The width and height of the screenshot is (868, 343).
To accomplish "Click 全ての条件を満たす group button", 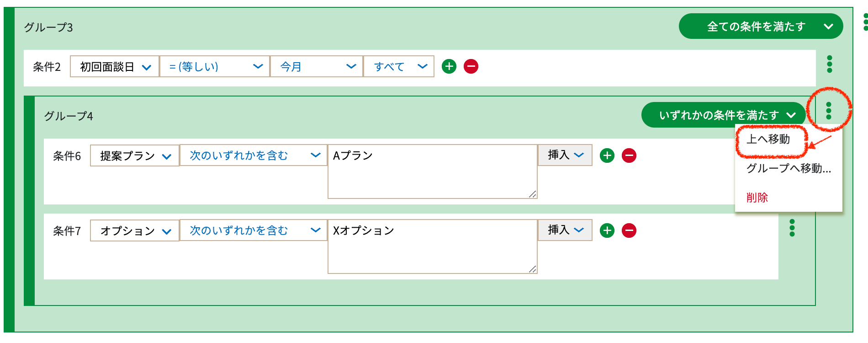I will pyautogui.click(x=761, y=27).
